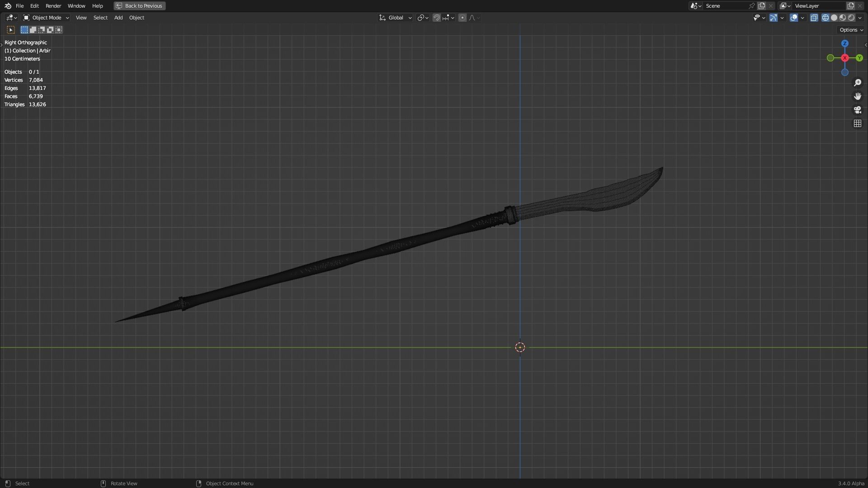Switch perspective/orthographic grid icon

[857, 123]
